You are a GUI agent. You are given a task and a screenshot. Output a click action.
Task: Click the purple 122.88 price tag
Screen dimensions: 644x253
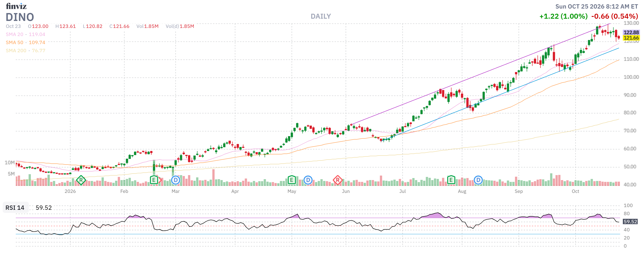(x=631, y=32)
